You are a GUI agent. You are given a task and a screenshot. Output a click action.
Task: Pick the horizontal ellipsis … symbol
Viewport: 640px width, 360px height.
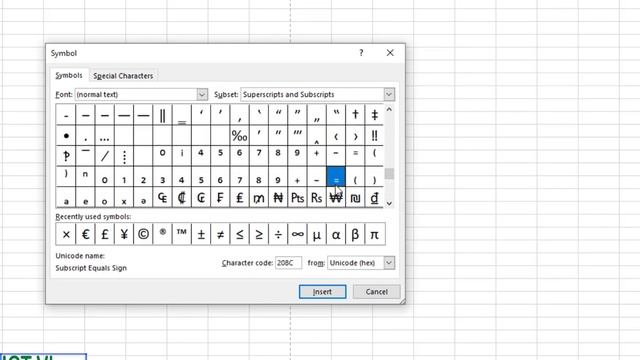[105, 136]
